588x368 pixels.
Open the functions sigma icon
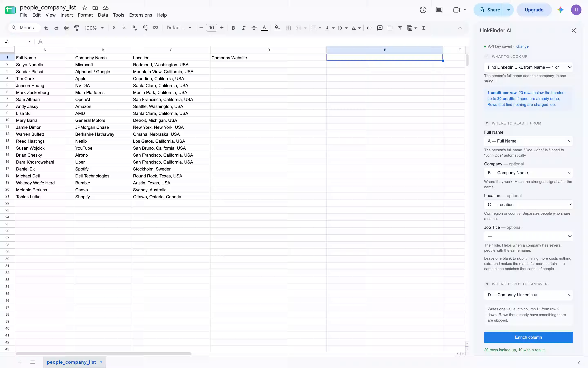click(424, 28)
